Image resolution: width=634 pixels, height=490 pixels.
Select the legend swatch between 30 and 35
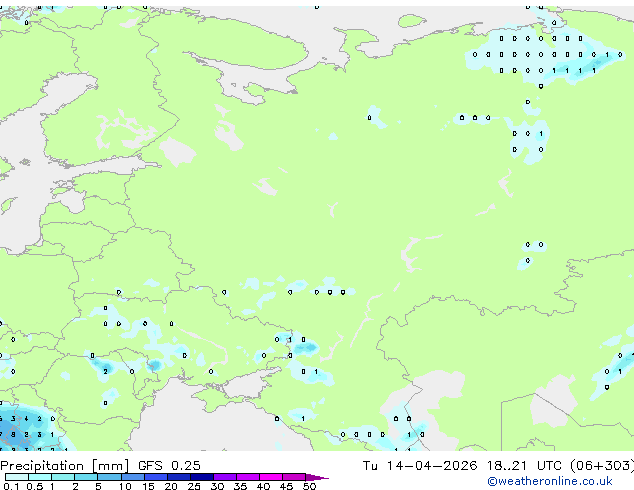229,477
